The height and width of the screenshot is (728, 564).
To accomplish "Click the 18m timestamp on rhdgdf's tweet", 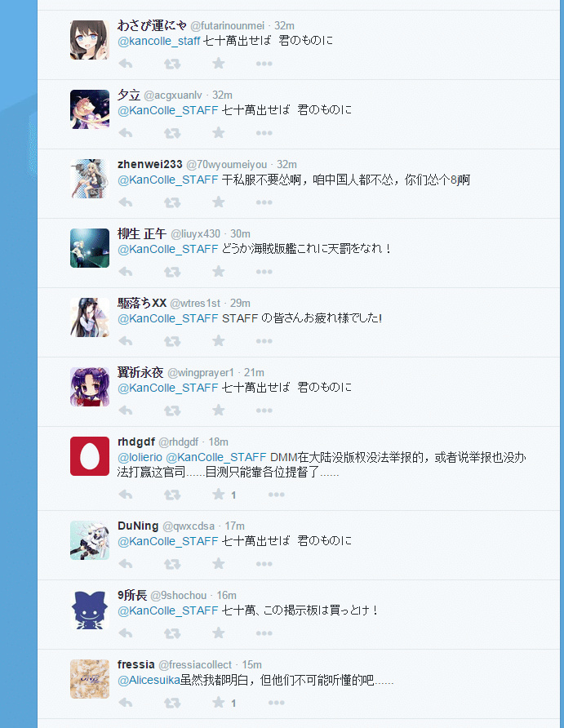I will coord(218,442).
